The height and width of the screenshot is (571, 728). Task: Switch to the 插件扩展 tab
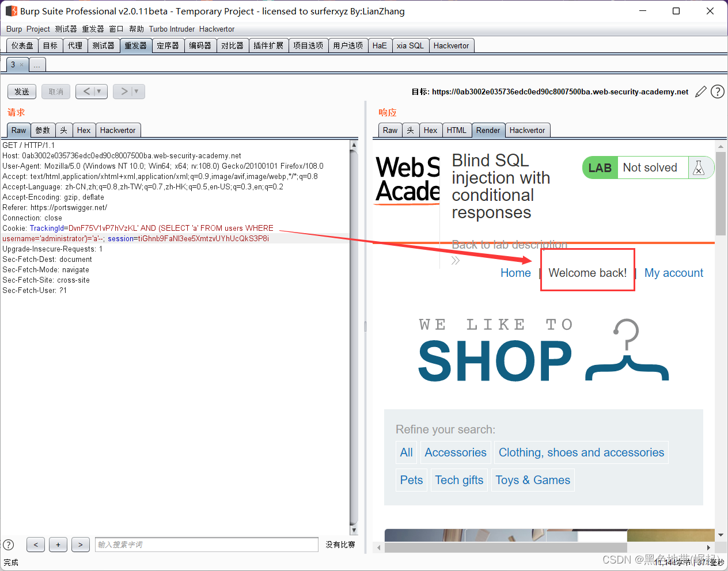tap(268, 45)
